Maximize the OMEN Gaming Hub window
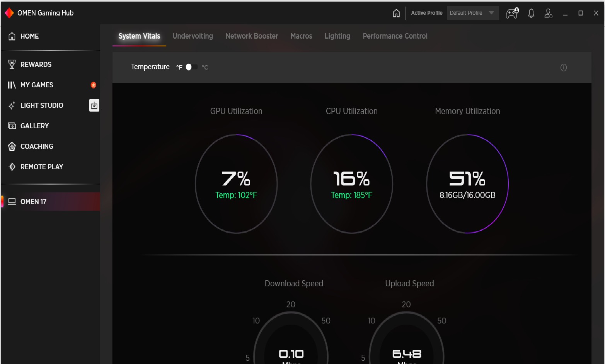This screenshot has height=364, width=605. click(581, 13)
